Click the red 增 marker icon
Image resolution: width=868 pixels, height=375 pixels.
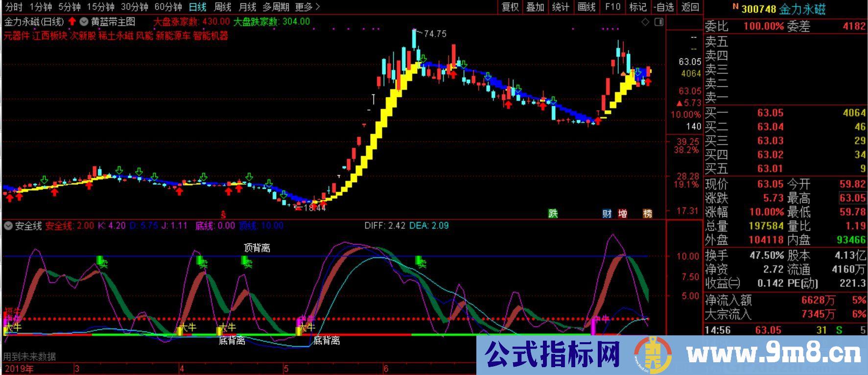(x=622, y=213)
